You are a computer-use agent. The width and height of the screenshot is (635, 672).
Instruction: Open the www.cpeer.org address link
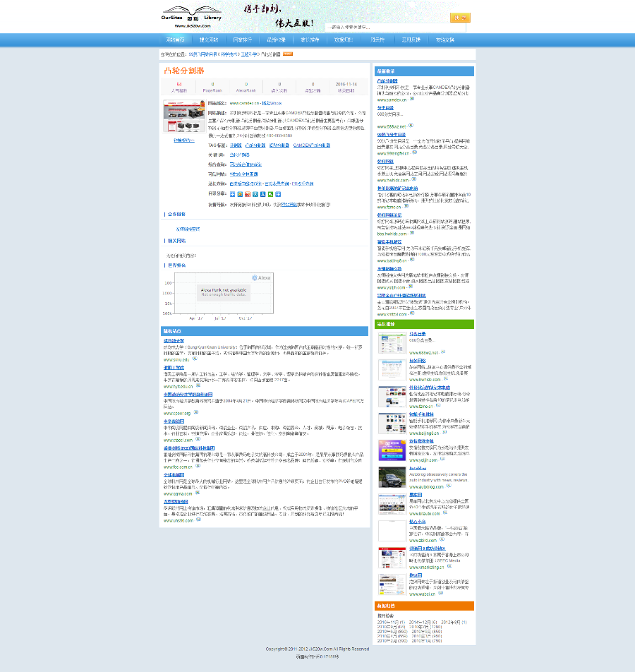(x=177, y=413)
